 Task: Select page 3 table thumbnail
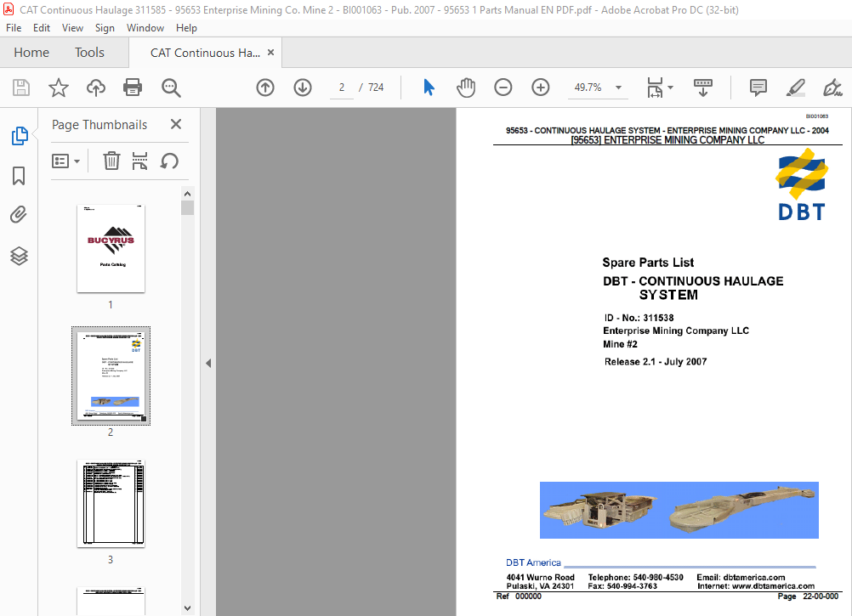(111, 503)
